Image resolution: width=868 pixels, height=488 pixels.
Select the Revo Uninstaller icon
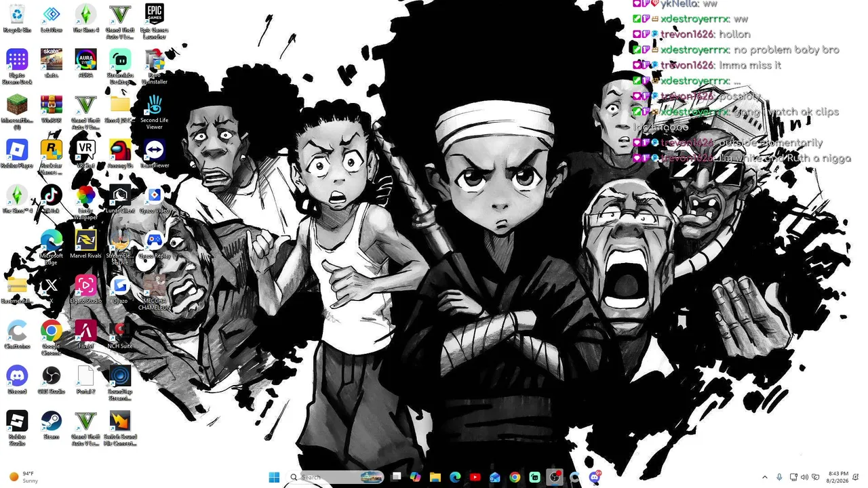pyautogui.click(x=154, y=66)
